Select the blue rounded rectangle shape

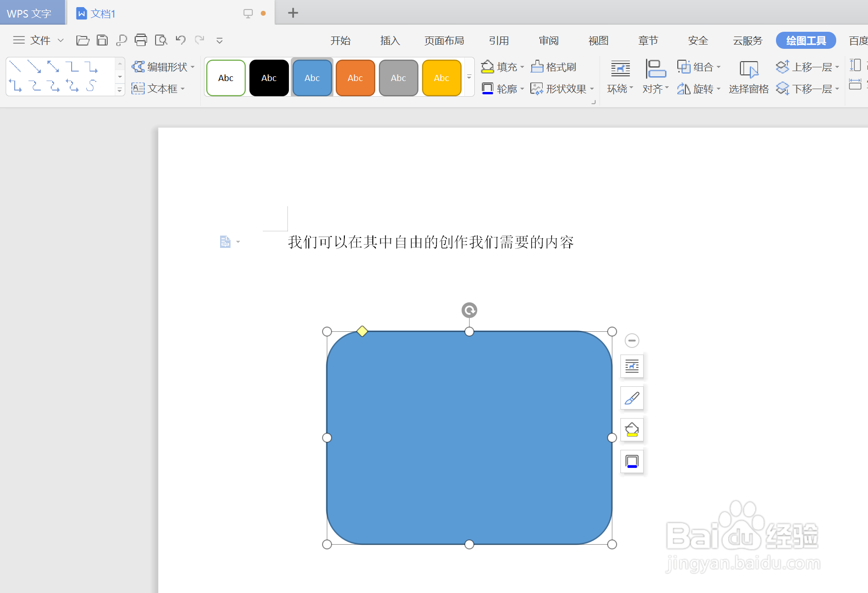click(469, 438)
